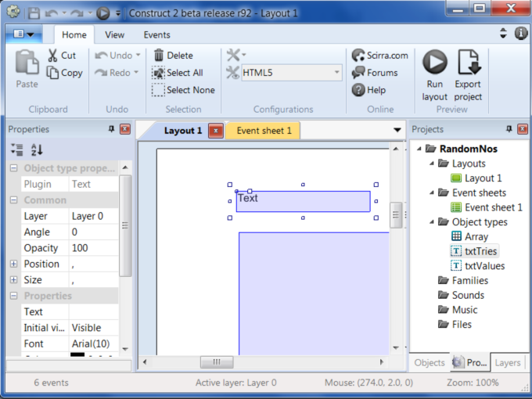The width and height of the screenshot is (532, 399).
Task: Sort properties alphabetically in Properties panel
Action: (37, 150)
